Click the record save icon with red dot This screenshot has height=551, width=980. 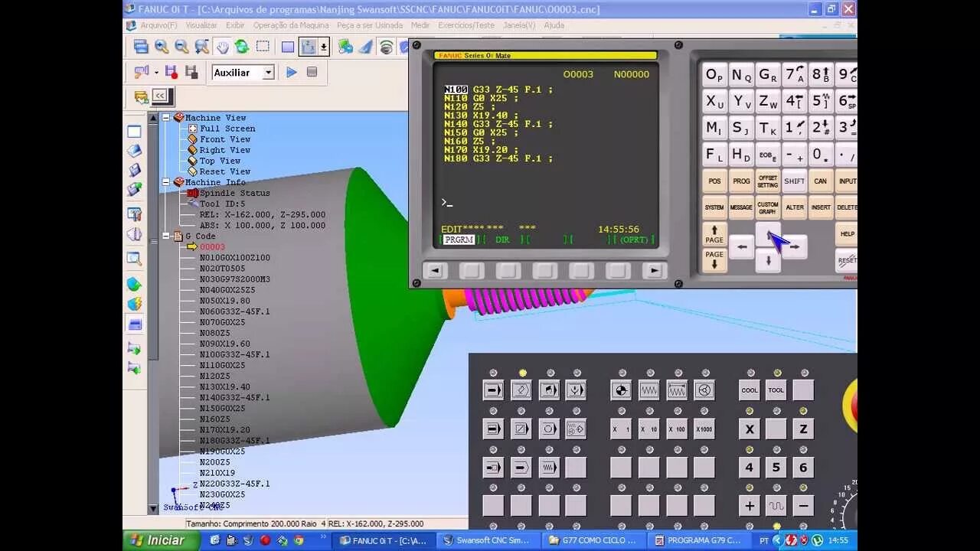coord(171,72)
